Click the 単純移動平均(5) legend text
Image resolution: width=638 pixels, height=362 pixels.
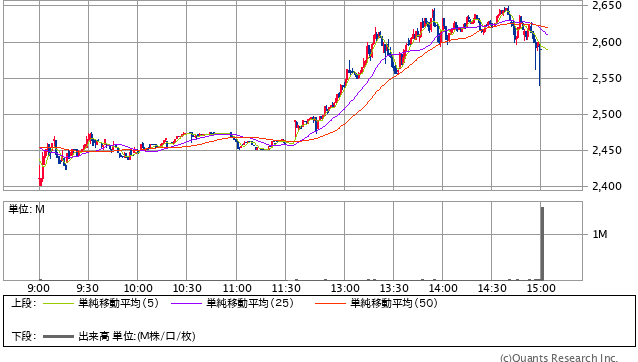(x=118, y=303)
